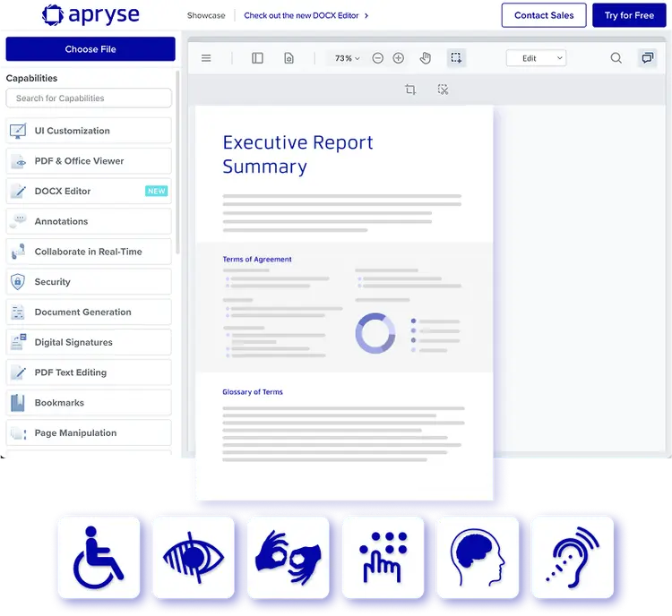Image resolution: width=672 pixels, height=616 pixels.
Task: Click the braille finger icon
Action: [383, 557]
